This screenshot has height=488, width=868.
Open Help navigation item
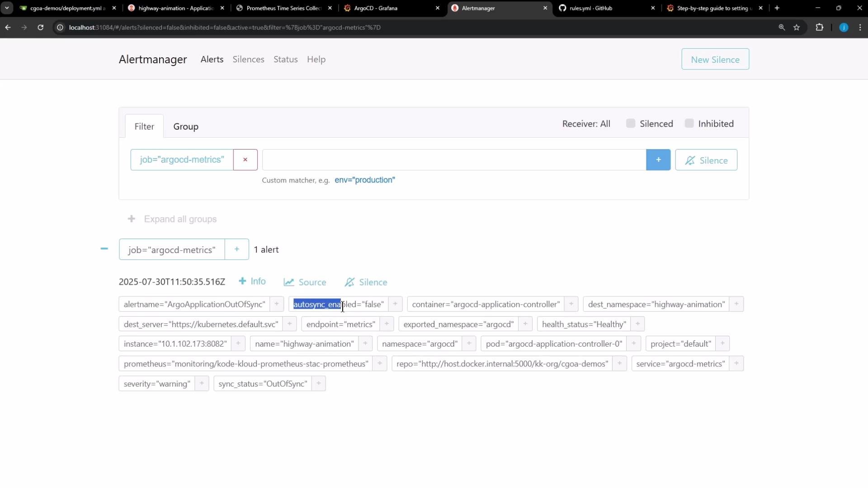(x=316, y=59)
